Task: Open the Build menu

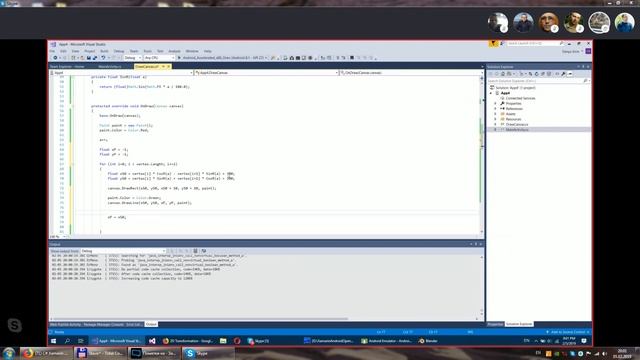Action: [x=104, y=51]
